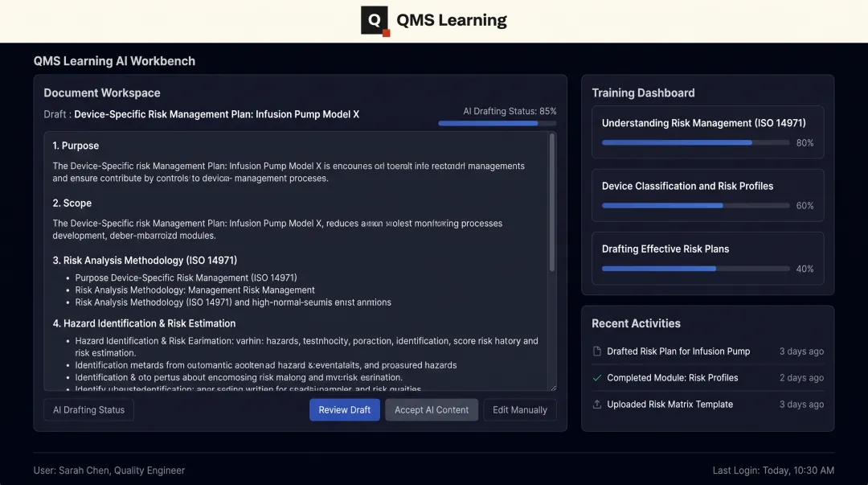This screenshot has height=485, width=868.
Task: Click the 2 days ago timestamp
Action: (801, 377)
